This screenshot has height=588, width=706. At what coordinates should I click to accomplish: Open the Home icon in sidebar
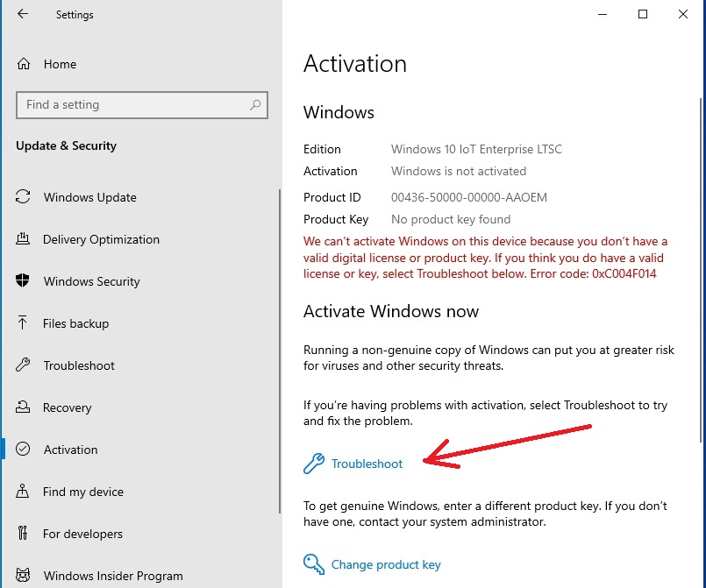pyautogui.click(x=24, y=64)
